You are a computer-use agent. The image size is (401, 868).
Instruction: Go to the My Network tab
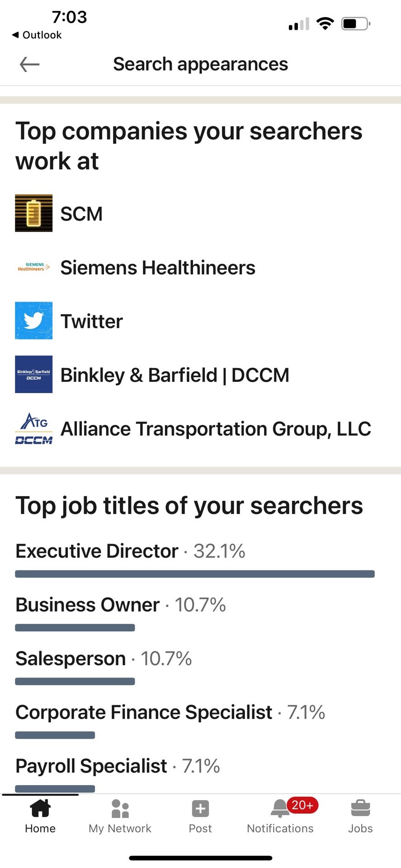(x=120, y=816)
